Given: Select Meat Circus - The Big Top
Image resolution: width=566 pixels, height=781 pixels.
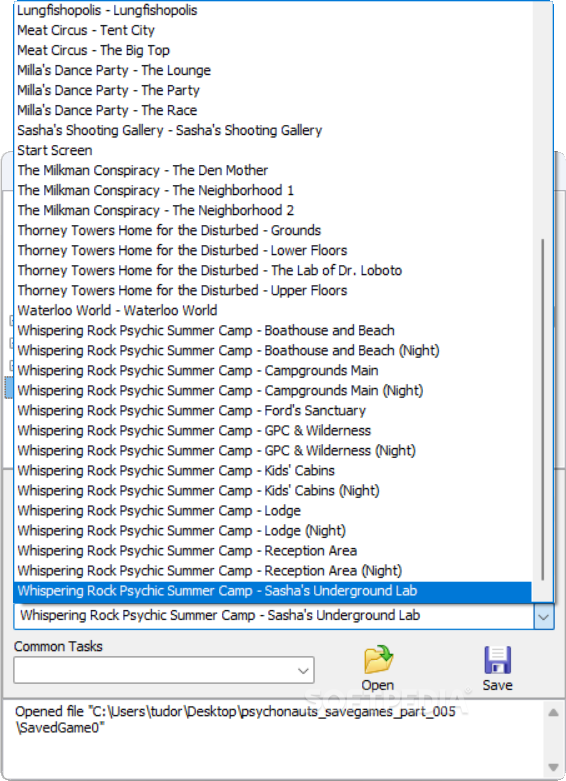Looking at the screenshot, I should [273, 50].
